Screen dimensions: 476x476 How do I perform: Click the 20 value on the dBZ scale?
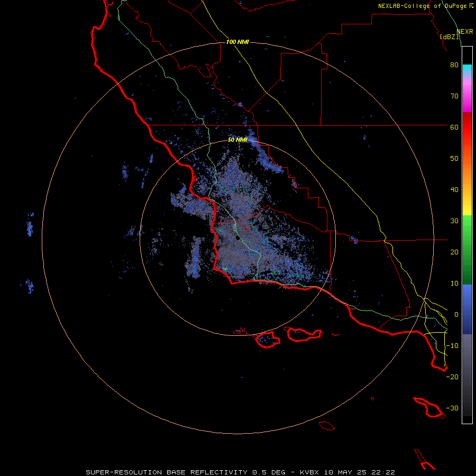[x=454, y=252]
